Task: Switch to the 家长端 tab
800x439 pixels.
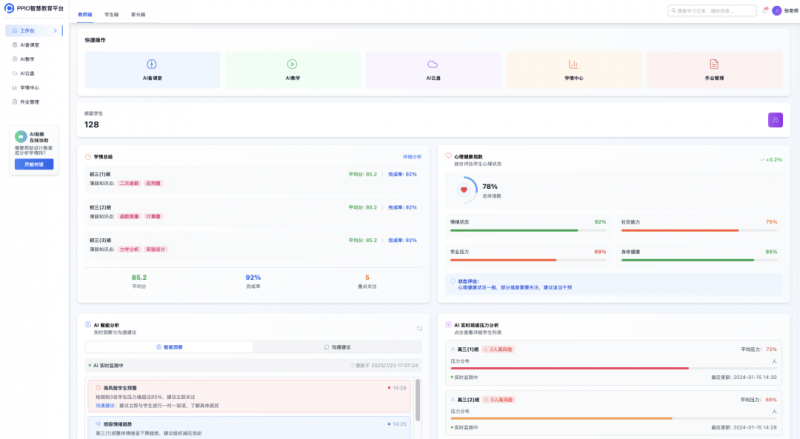Action: coord(137,15)
